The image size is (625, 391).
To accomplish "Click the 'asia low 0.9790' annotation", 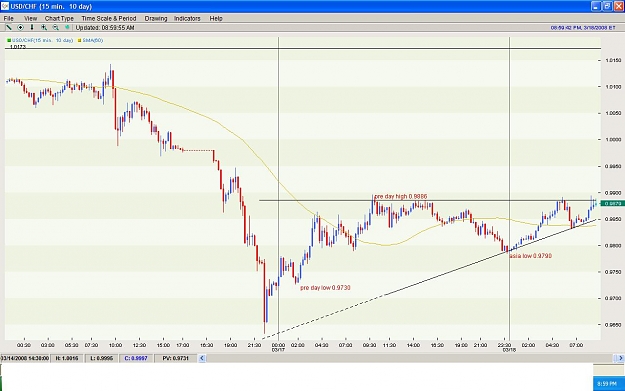I will coord(531,256).
